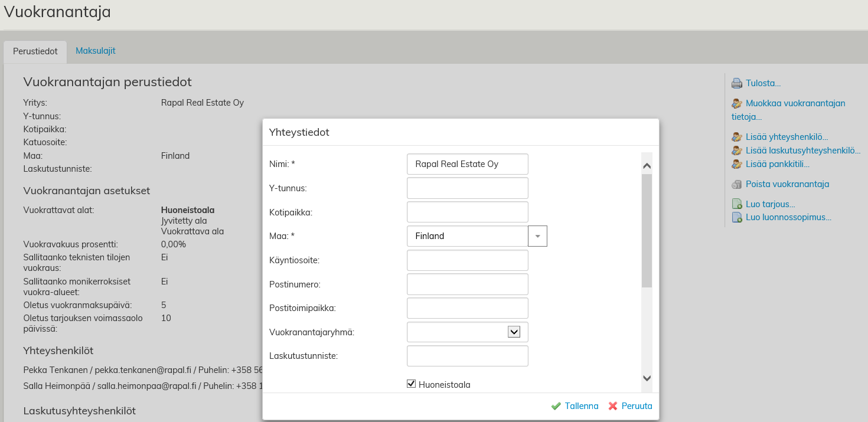
Task: Click the dialog scrollbar down arrow
Action: pyautogui.click(x=647, y=378)
